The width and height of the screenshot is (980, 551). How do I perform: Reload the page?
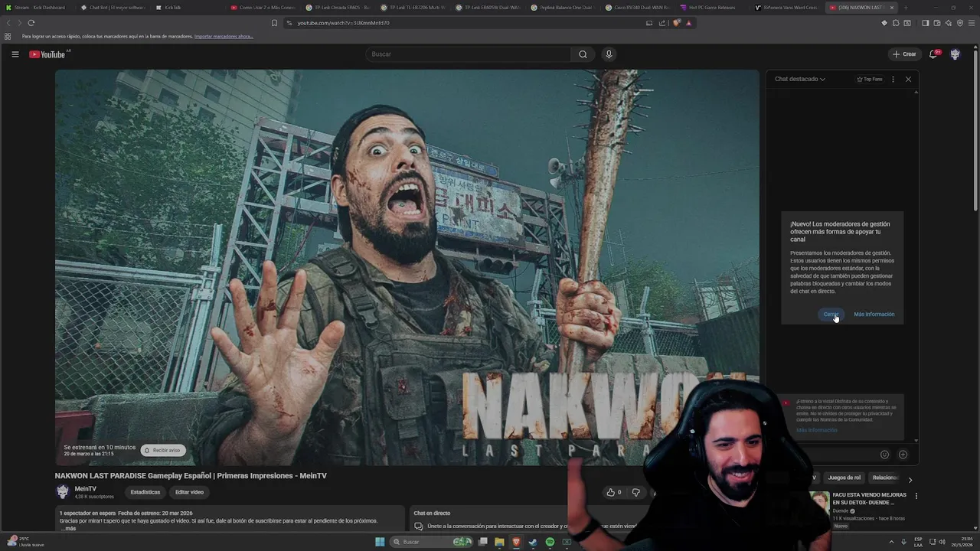pos(31,23)
